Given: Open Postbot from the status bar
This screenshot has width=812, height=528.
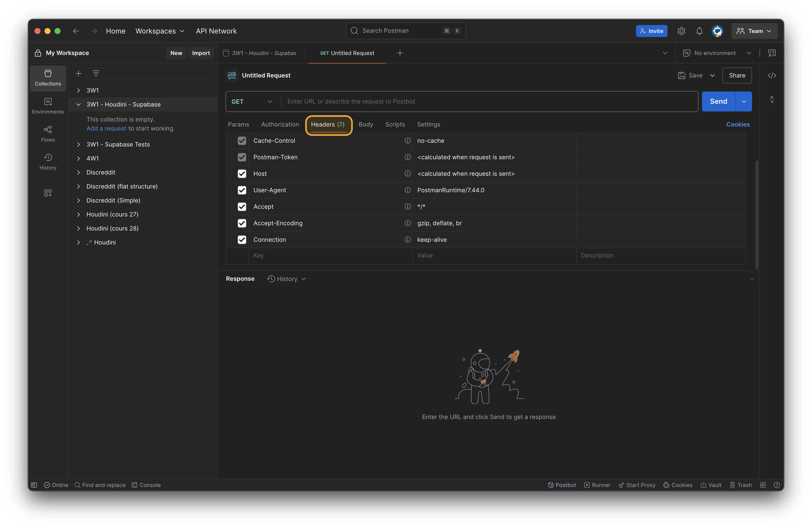Looking at the screenshot, I should (x=562, y=485).
